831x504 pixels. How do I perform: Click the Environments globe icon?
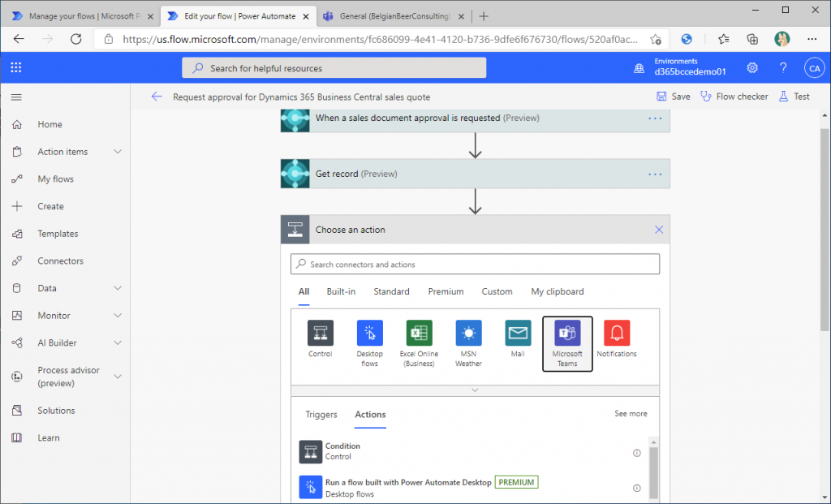click(639, 68)
